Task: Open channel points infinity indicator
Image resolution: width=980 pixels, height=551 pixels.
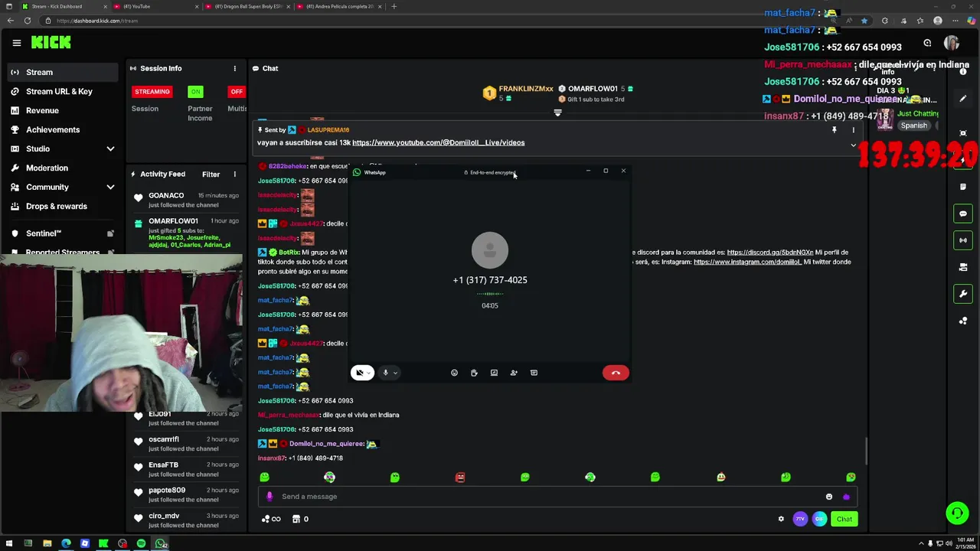Action: 271,519
